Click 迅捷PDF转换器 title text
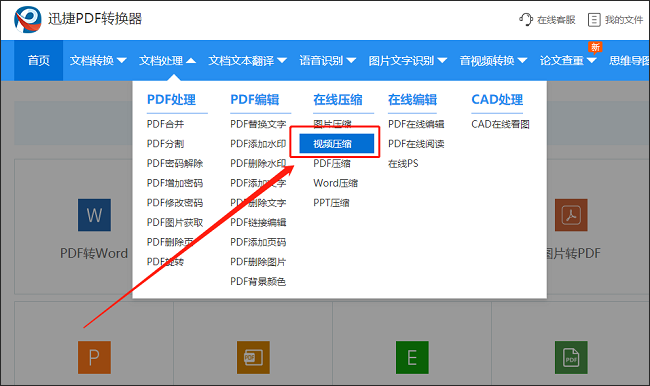Viewport: 650px width, 386px height. click(95, 19)
